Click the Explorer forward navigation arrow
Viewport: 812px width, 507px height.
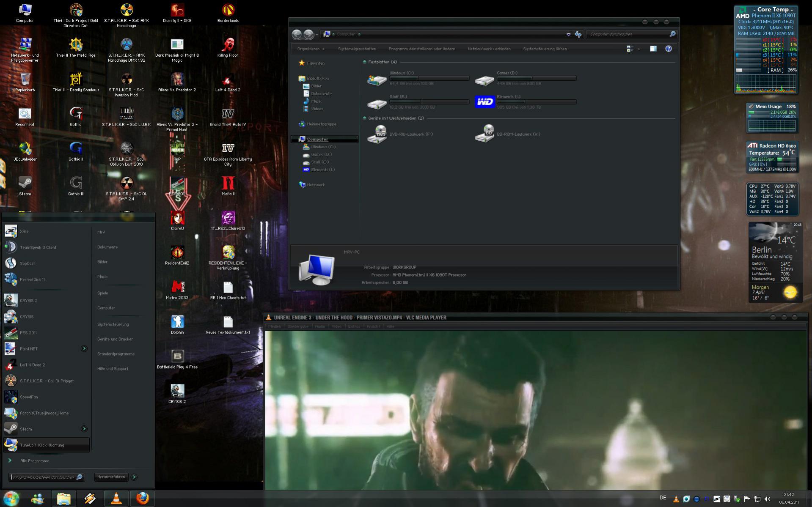(x=308, y=34)
